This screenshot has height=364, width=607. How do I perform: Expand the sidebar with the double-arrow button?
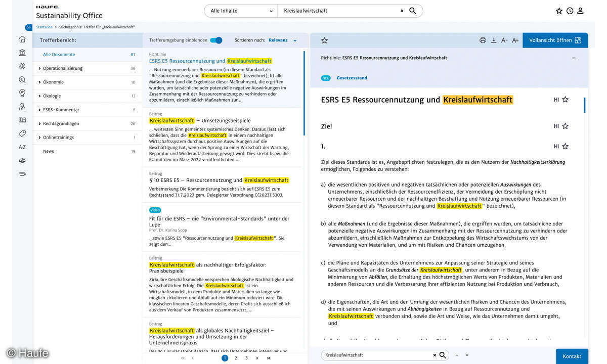pos(29,27)
